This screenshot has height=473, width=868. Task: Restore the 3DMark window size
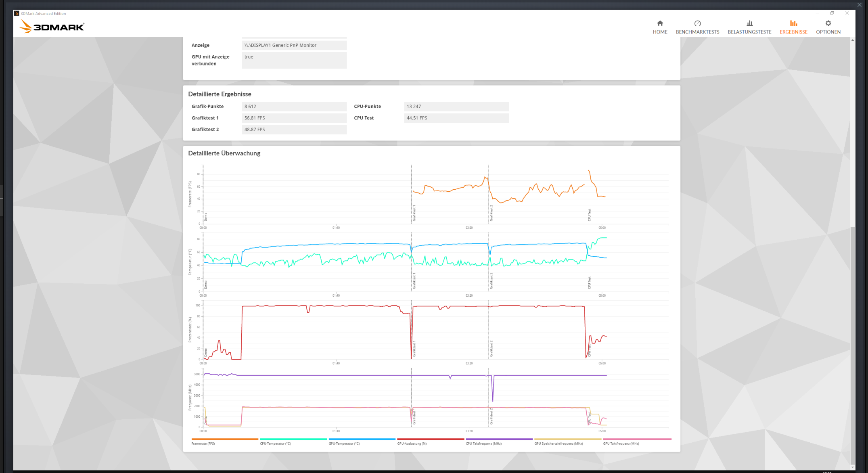click(832, 13)
